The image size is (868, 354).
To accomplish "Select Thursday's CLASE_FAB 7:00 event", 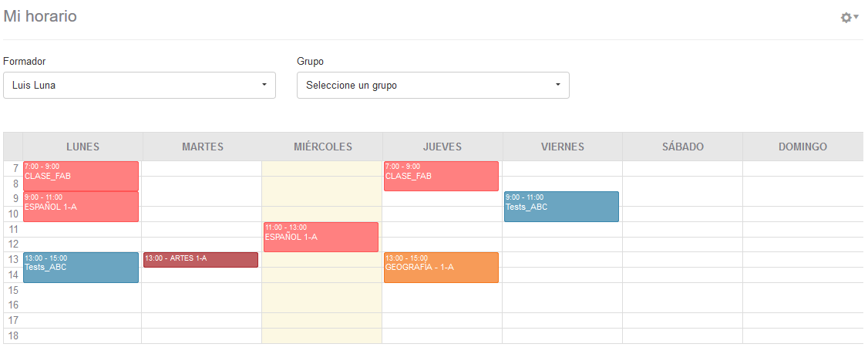I will pos(441,176).
